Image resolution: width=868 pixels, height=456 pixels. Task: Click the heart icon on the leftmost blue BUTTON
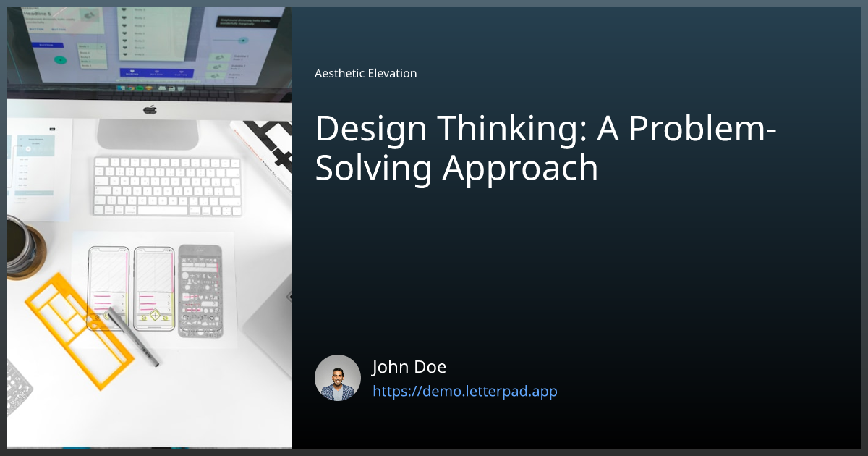pos(132,72)
